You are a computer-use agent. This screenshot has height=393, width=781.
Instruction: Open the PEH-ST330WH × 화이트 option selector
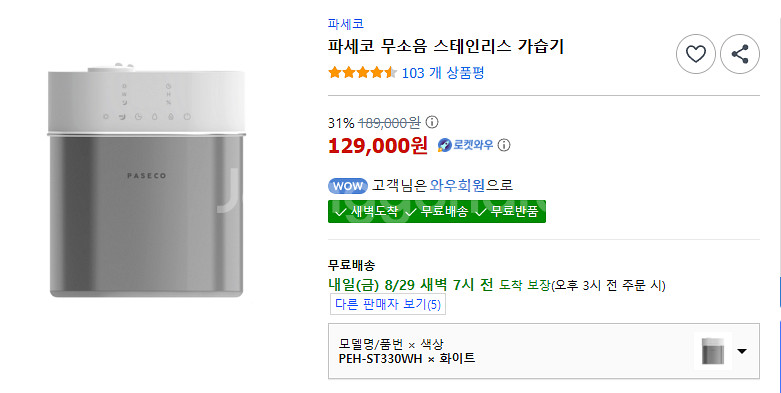click(543, 351)
